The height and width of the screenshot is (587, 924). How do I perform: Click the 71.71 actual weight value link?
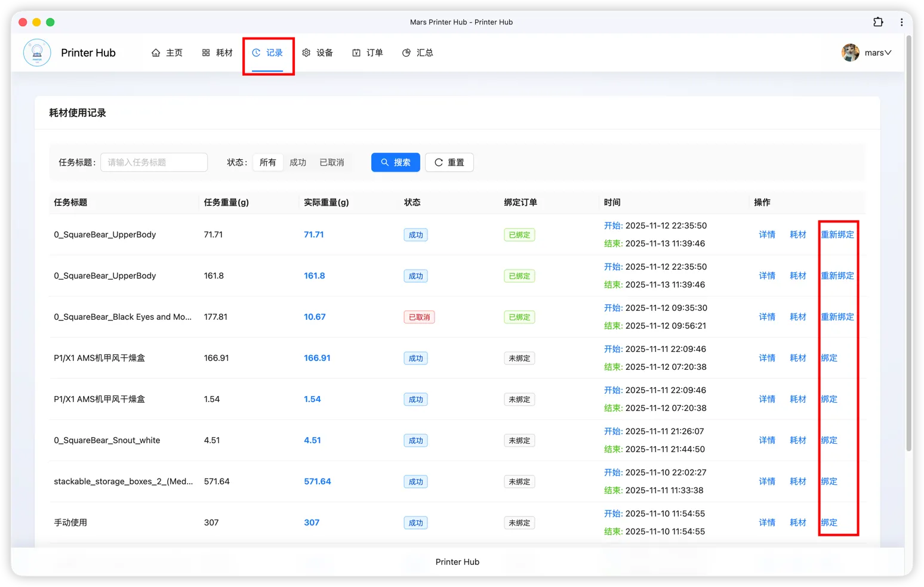(x=315, y=234)
